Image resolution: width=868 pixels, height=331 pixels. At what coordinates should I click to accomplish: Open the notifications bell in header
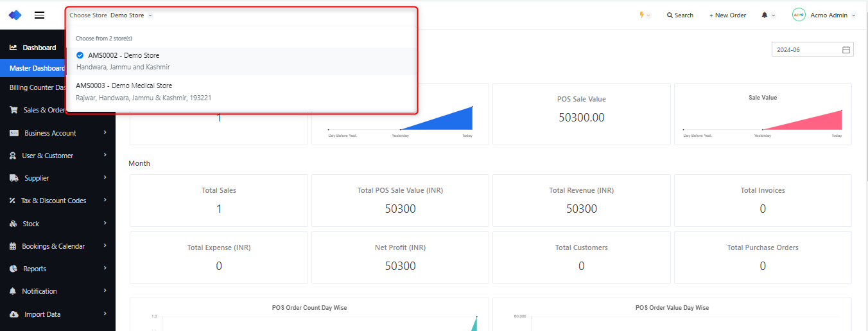click(765, 15)
